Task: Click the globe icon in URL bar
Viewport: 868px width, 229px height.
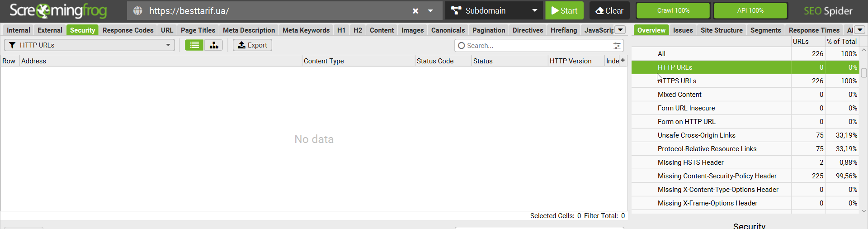Action: coord(138,11)
